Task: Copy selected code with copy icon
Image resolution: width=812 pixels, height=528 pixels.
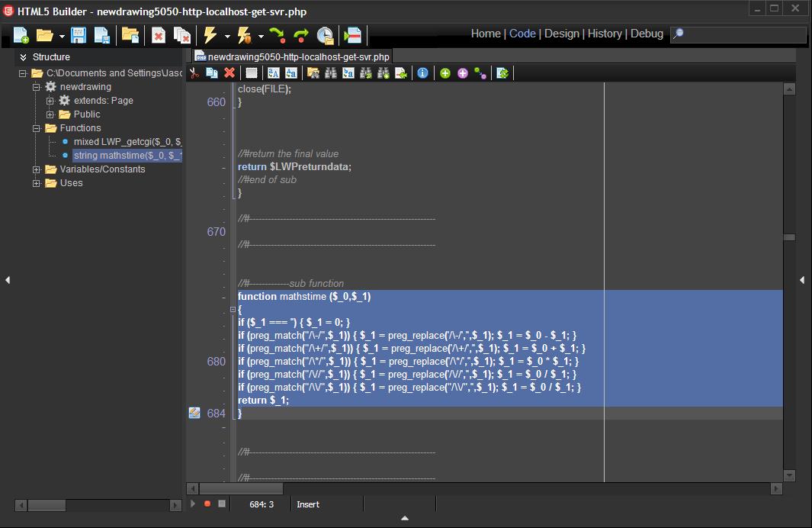Action: click(x=212, y=73)
